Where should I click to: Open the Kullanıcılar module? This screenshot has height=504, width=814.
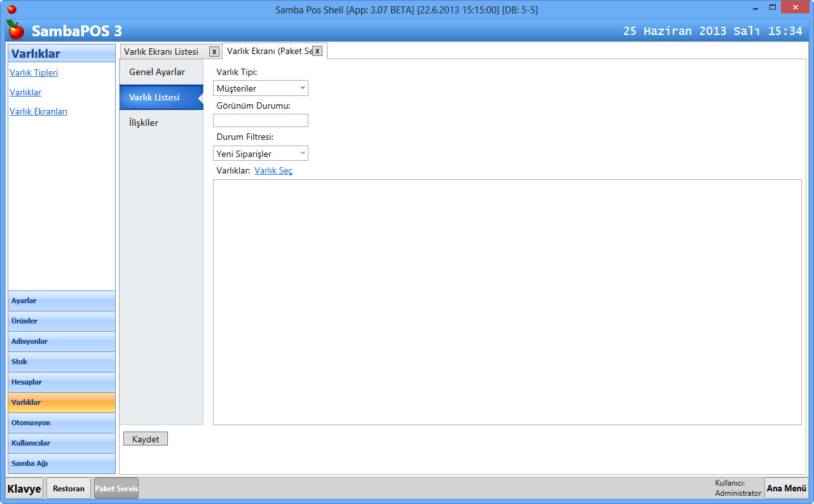pos(62,443)
